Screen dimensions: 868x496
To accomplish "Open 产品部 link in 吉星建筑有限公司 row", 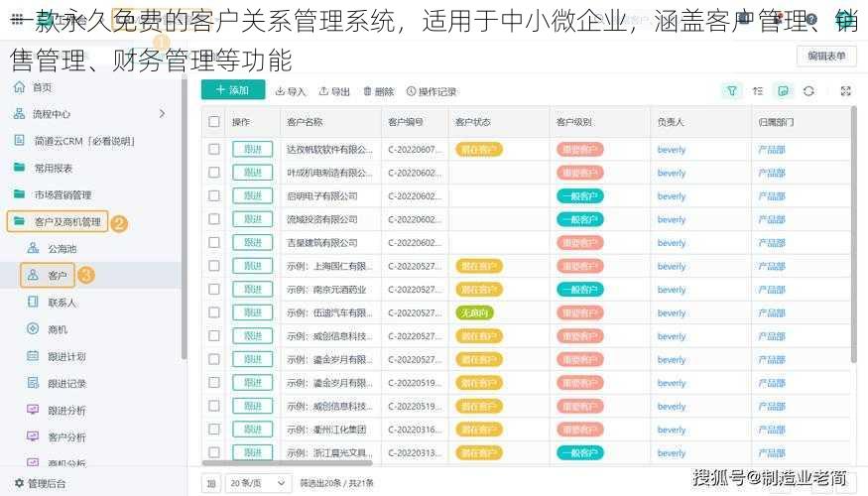I will coord(772,242).
